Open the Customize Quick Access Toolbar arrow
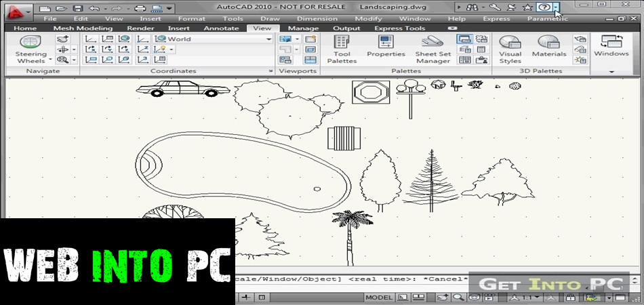The image size is (644, 305). click(x=169, y=8)
